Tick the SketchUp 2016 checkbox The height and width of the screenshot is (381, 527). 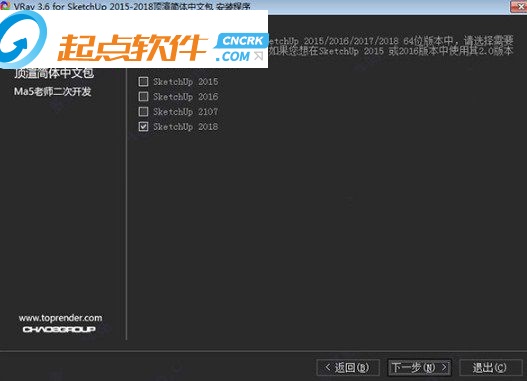pyautogui.click(x=143, y=96)
